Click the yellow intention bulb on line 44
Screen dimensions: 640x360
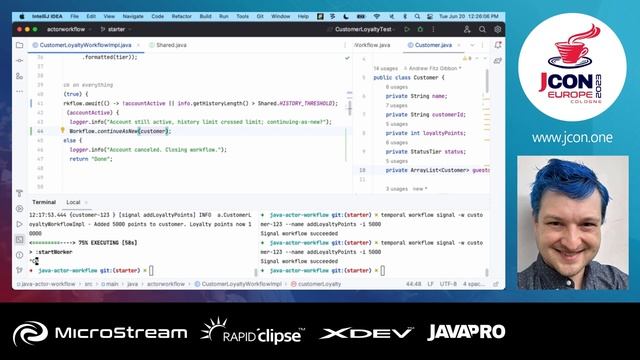(62, 130)
